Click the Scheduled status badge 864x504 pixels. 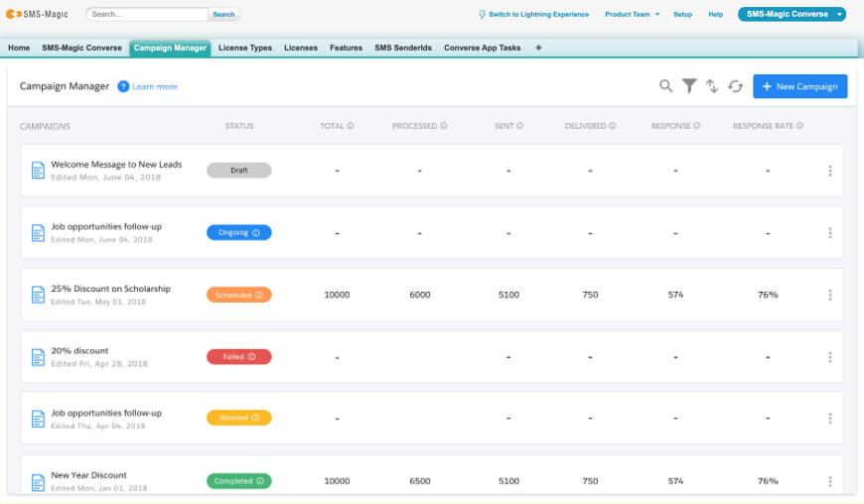point(239,295)
